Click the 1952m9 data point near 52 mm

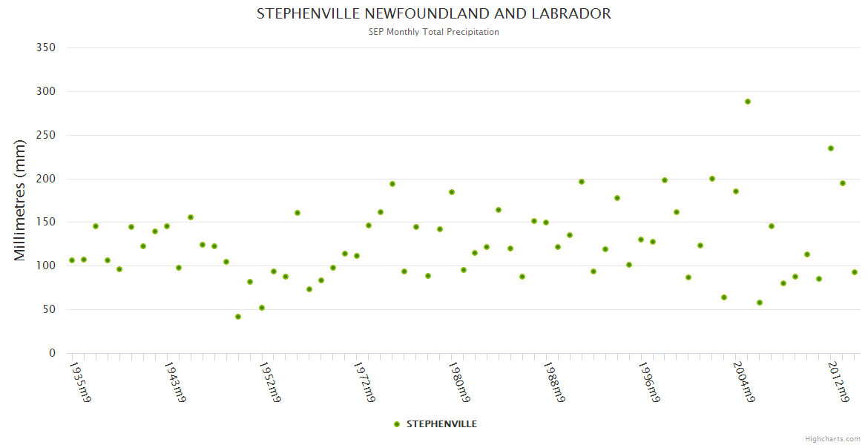click(x=262, y=308)
